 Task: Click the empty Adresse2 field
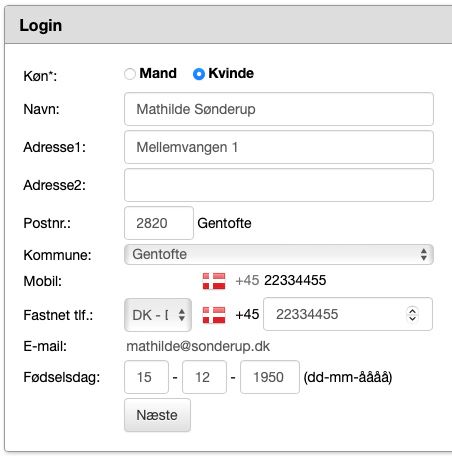pos(279,185)
